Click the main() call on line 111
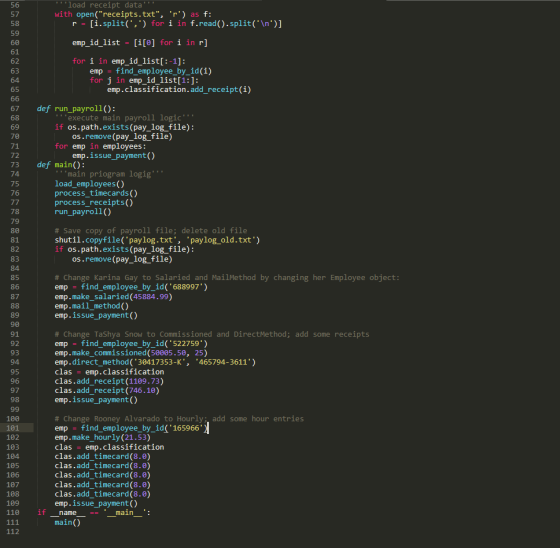The width and height of the screenshot is (560, 548). (x=67, y=522)
